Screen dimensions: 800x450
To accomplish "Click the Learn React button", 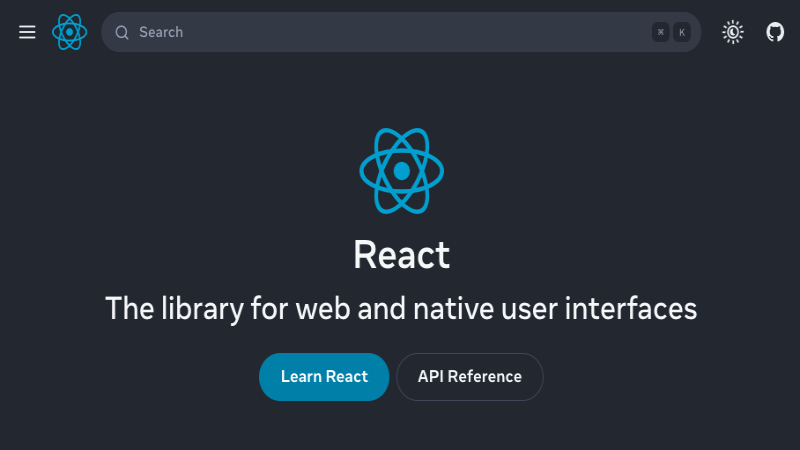I will point(324,377).
